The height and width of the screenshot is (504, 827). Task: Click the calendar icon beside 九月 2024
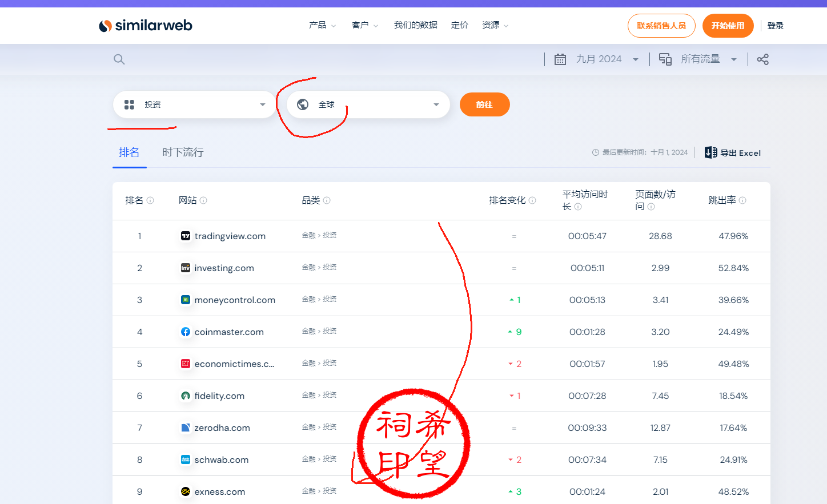click(560, 59)
